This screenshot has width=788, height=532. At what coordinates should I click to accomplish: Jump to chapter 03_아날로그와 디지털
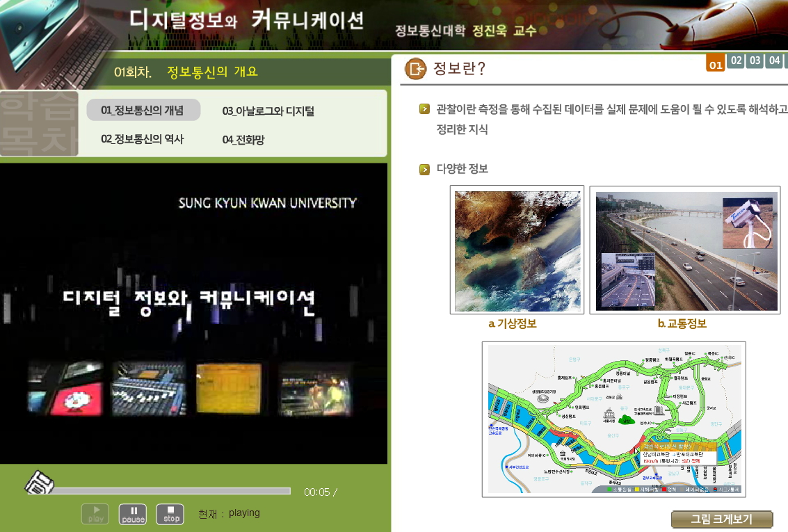(x=268, y=111)
